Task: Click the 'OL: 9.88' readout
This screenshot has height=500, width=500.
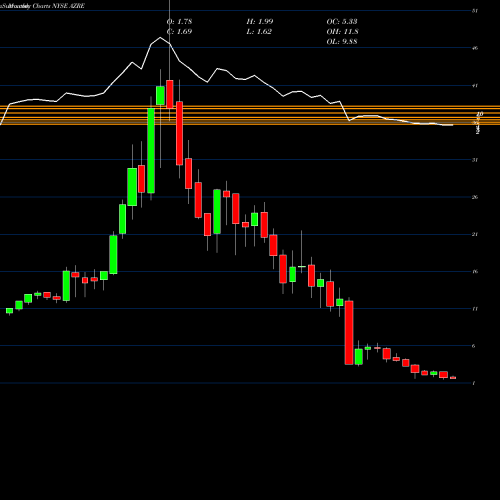Action: 342,41
